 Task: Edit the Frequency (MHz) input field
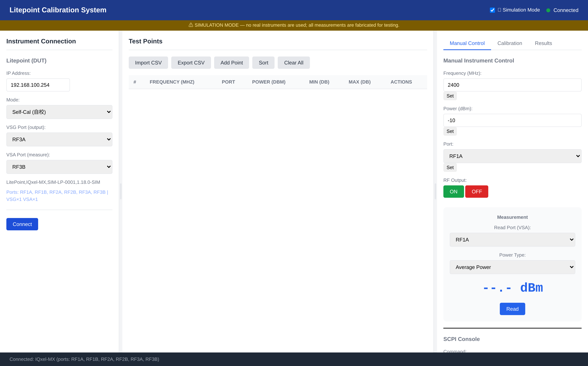512,85
